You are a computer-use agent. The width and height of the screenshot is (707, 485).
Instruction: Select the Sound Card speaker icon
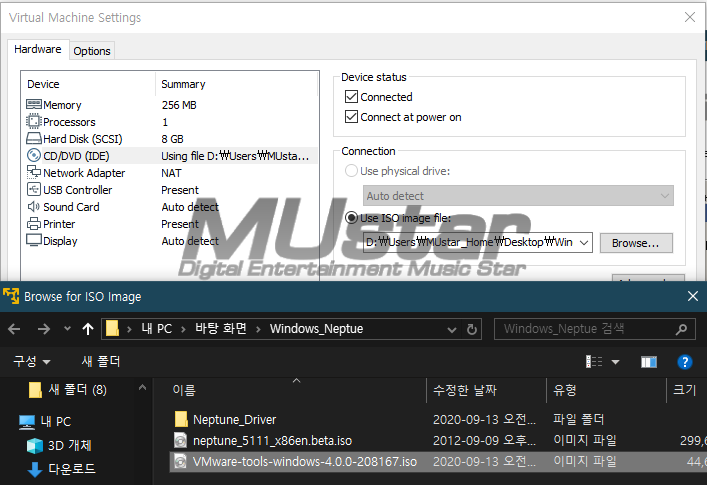pos(34,206)
